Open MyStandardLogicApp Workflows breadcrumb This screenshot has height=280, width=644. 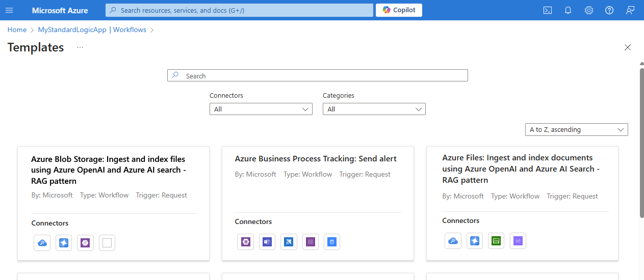92,30
